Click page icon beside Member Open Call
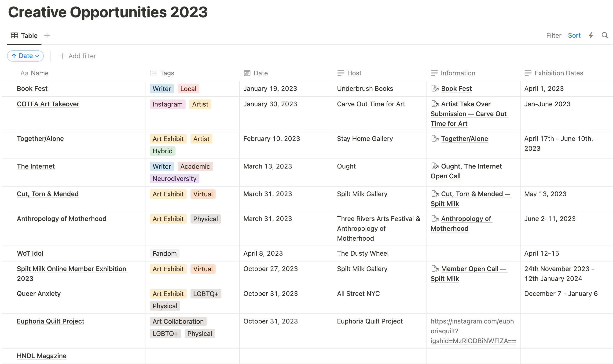This screenshot has height=364, width=613. pos(435,268)
